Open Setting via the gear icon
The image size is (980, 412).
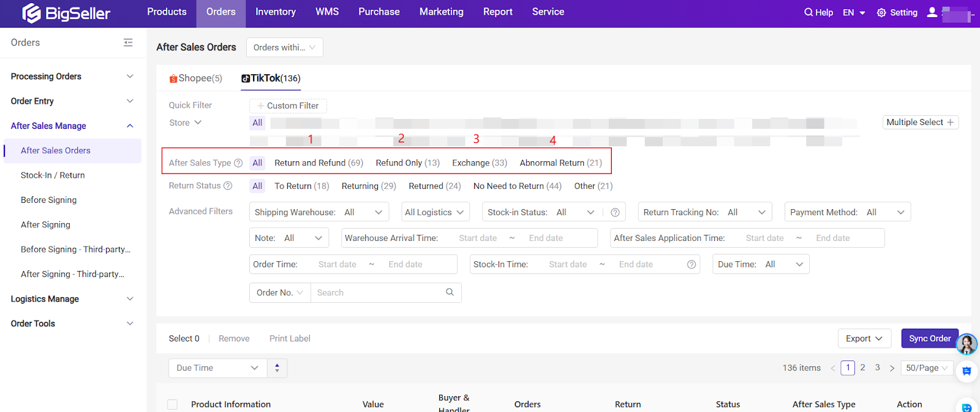[881, 13]
